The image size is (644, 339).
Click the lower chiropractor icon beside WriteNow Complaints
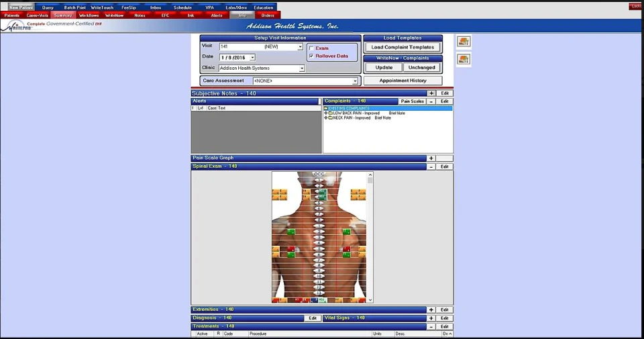[x=464, y=60]
